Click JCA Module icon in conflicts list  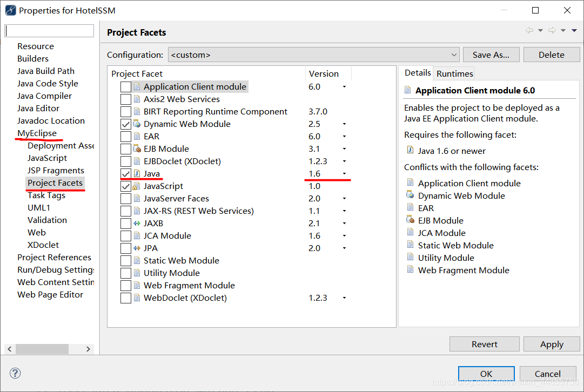[x=410, y=232]
